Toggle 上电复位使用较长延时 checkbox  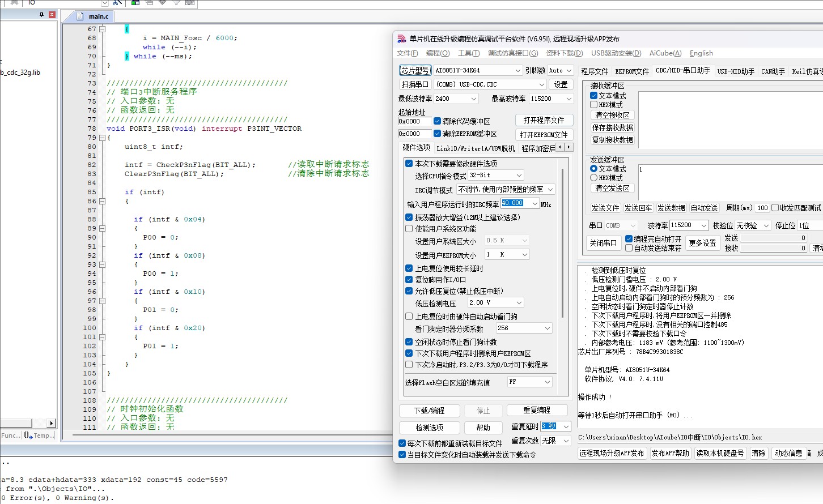409,268
